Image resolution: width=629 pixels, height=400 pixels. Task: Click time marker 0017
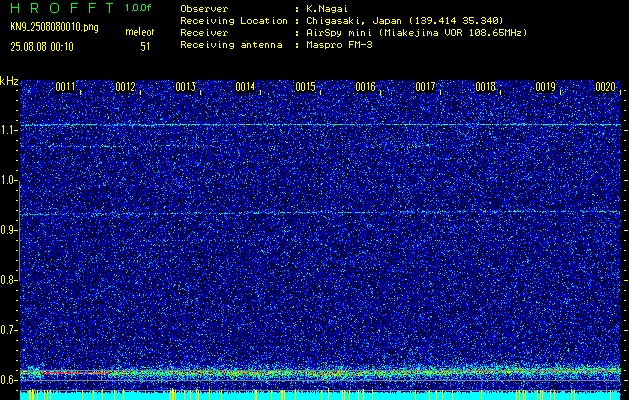(425, 87)
